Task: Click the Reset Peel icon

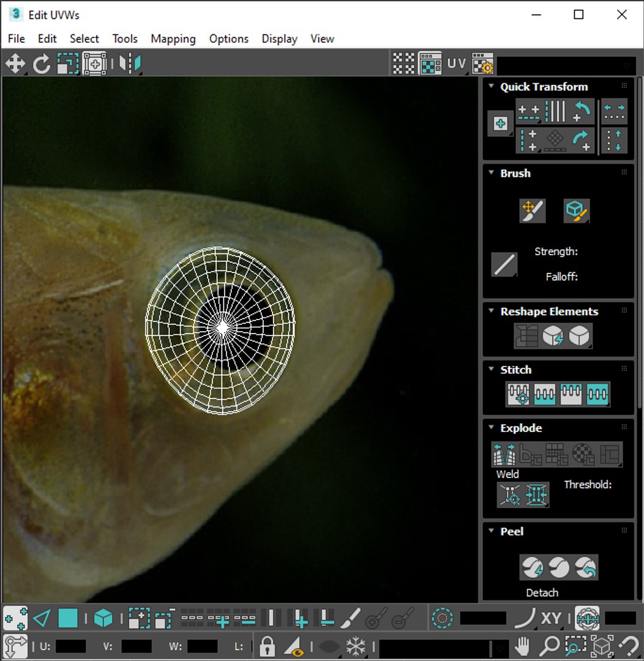Action: click(x=585, y=567)
